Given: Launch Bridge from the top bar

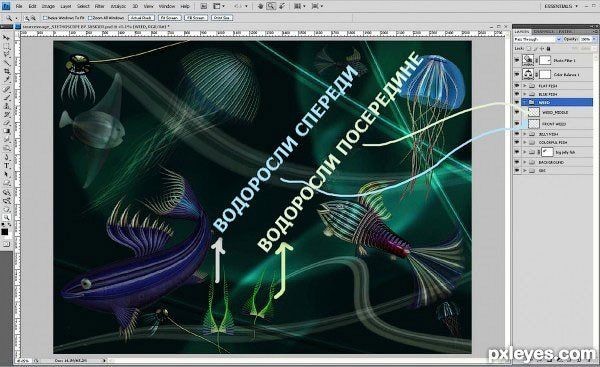Looking at the screenshot, I should [x=204, y=6].
